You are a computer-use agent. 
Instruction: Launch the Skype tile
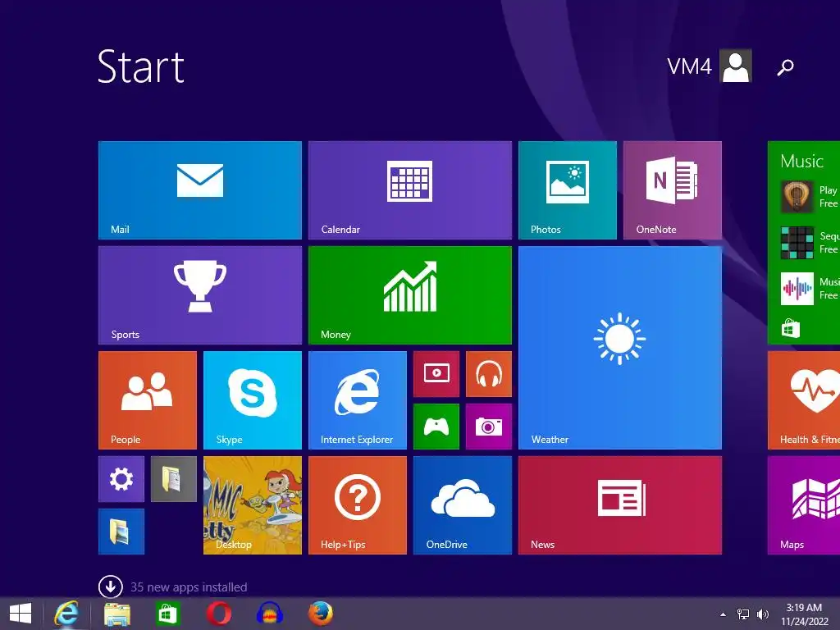tap(253, 400)
